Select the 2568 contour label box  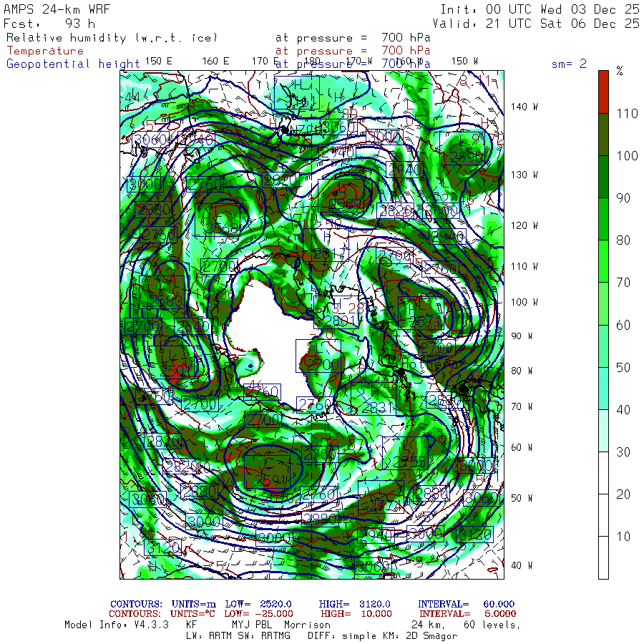224,228
